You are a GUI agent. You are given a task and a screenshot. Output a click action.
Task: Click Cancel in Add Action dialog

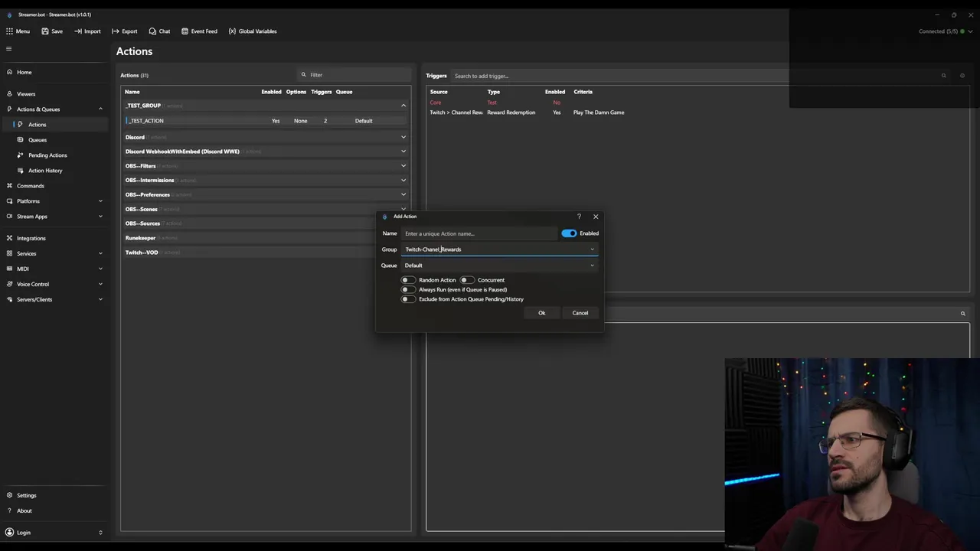click(580, 313)
